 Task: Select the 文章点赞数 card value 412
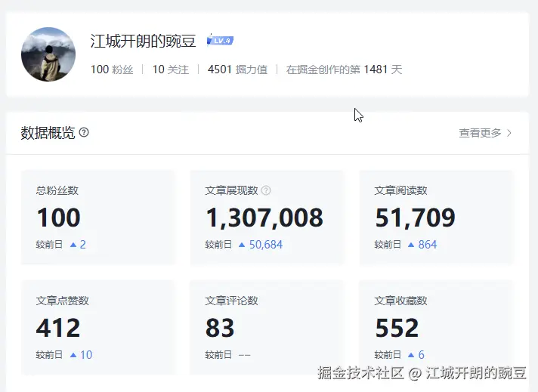(58, 329)
